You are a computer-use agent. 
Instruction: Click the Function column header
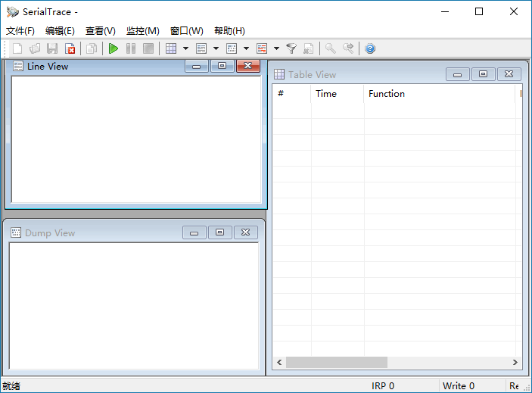tap(387, 94)
